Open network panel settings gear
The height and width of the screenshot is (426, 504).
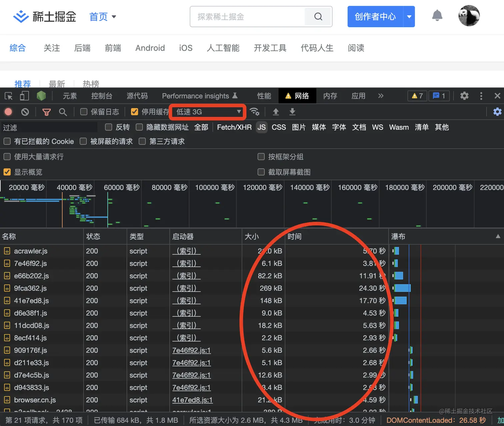tap(497, 112)
